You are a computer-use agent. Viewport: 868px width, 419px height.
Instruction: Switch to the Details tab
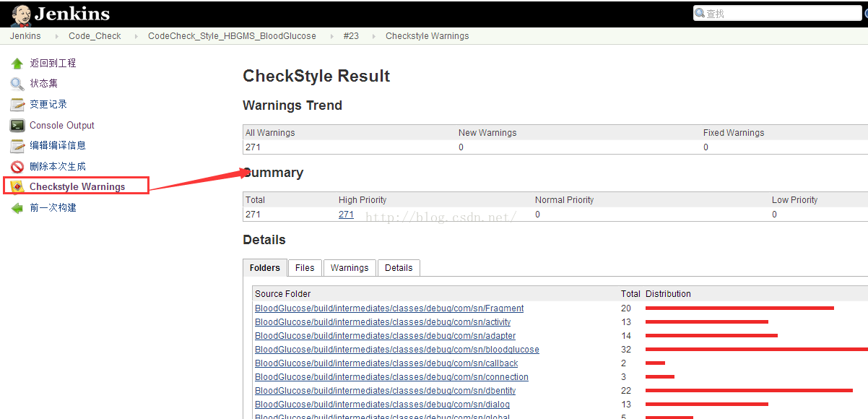pos(399,268)
